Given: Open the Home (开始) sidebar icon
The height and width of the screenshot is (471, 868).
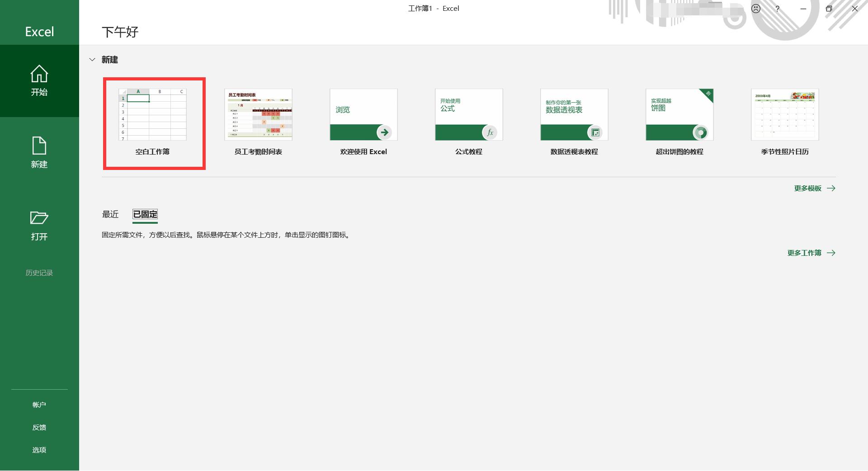Looking at the screenshot, I should click(39, 74).
